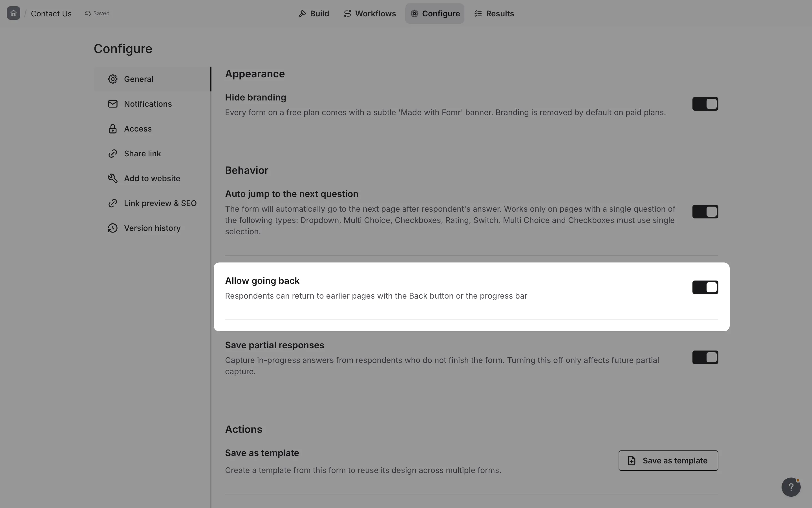This screenshot has width=812, height=508.
Task: Open the Share link section
Action: (152, 154)
